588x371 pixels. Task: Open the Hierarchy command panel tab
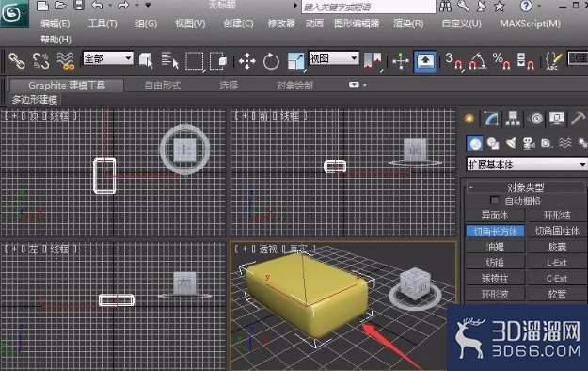pos(513,119)
